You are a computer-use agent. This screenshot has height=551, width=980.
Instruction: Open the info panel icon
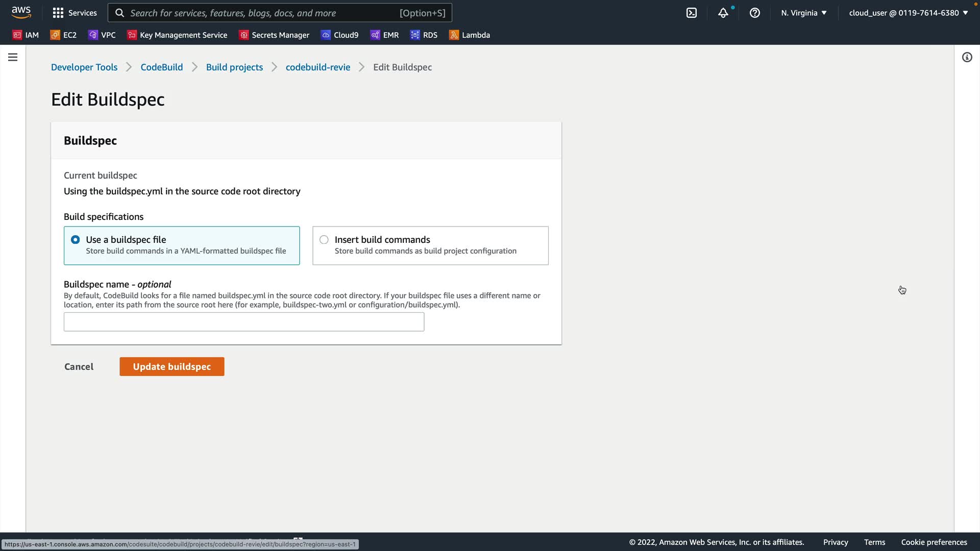pyautogui.click(x=967, y=57)
